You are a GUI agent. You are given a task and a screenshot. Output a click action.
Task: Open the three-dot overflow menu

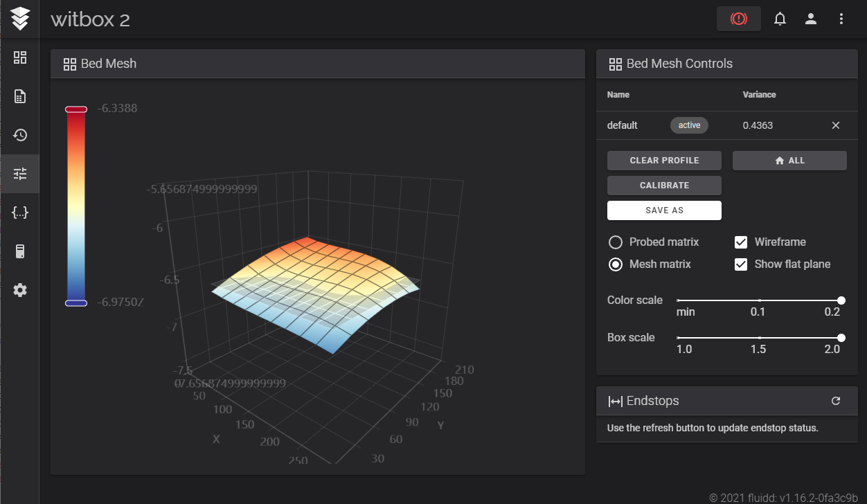click(x=841, y=19)
